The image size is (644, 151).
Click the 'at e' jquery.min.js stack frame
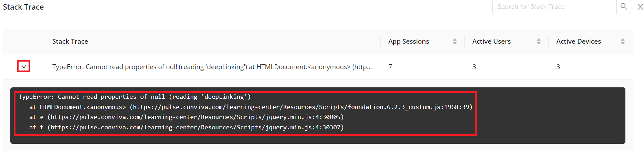pos(186,117)
